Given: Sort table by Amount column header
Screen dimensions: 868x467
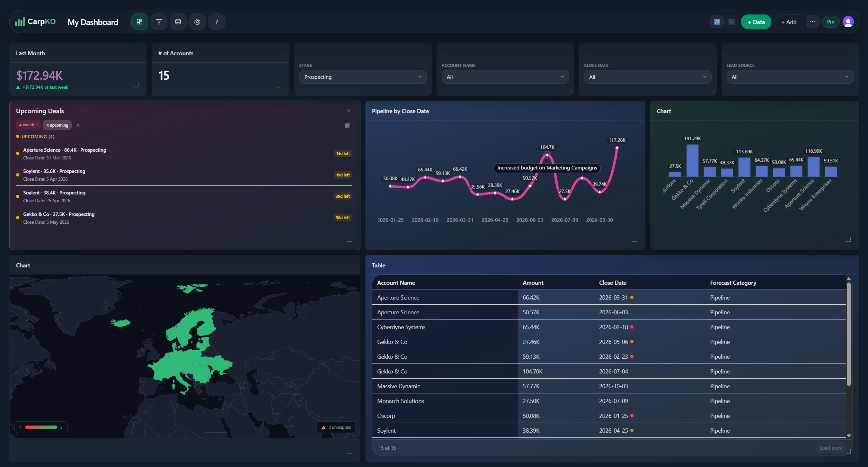Looking at the screenshot, I should click(x=533, y=283).
